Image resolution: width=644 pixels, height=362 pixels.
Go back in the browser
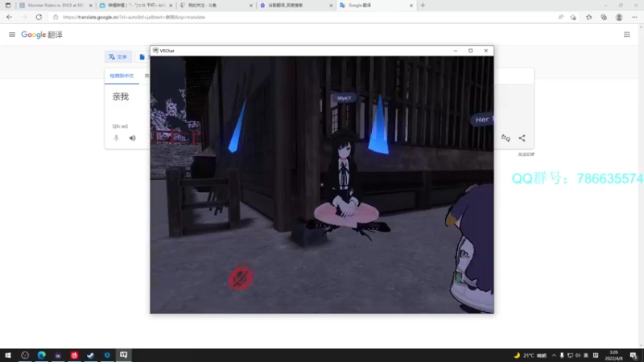coord(9,17)
